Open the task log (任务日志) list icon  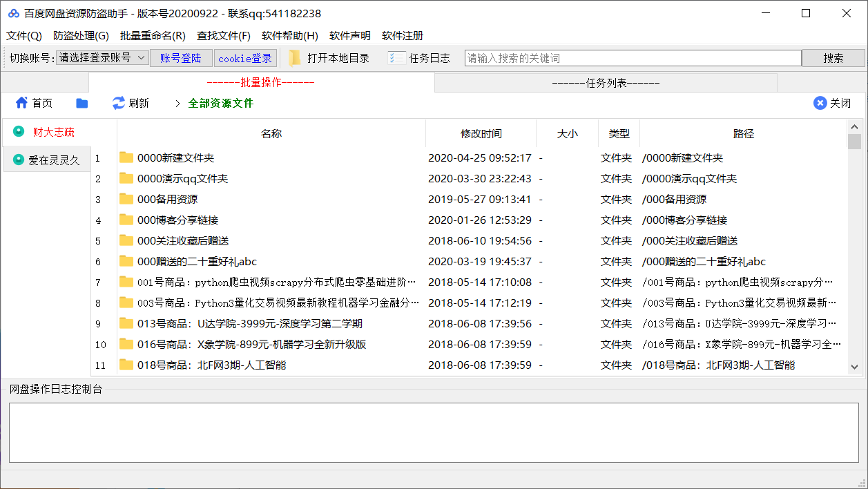click(x=396, y=58)
